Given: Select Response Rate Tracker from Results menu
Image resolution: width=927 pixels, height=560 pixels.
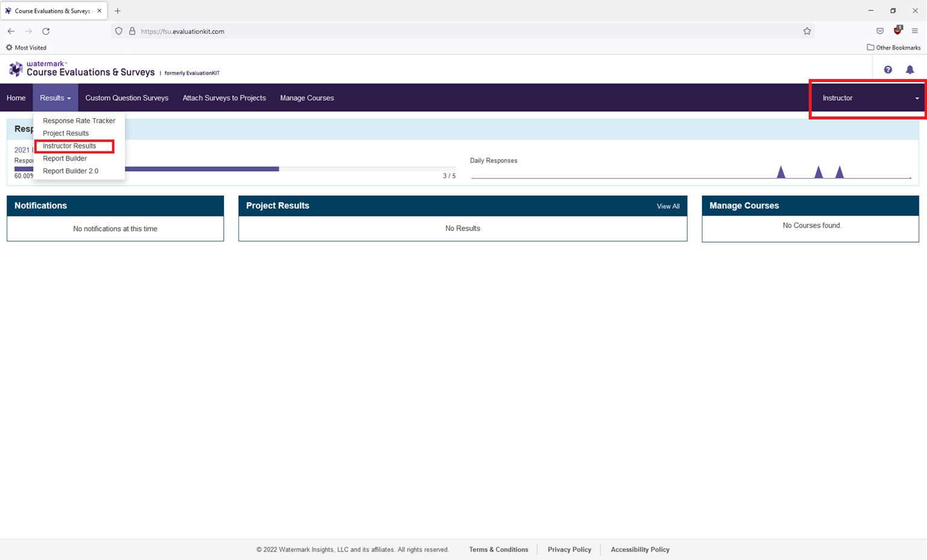Looking at the screenshot, I should pos(79,121).
